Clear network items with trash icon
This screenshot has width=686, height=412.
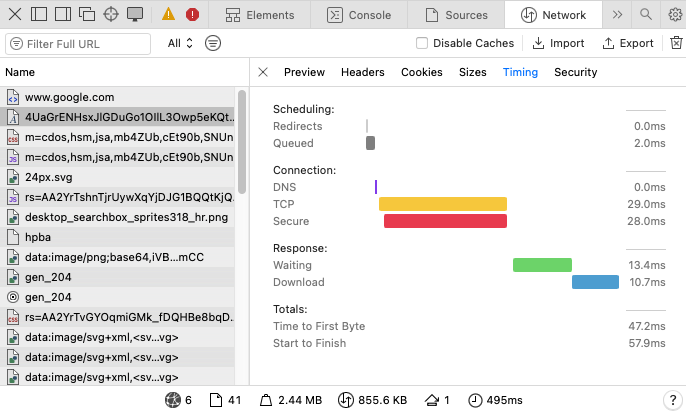(676, 43)
